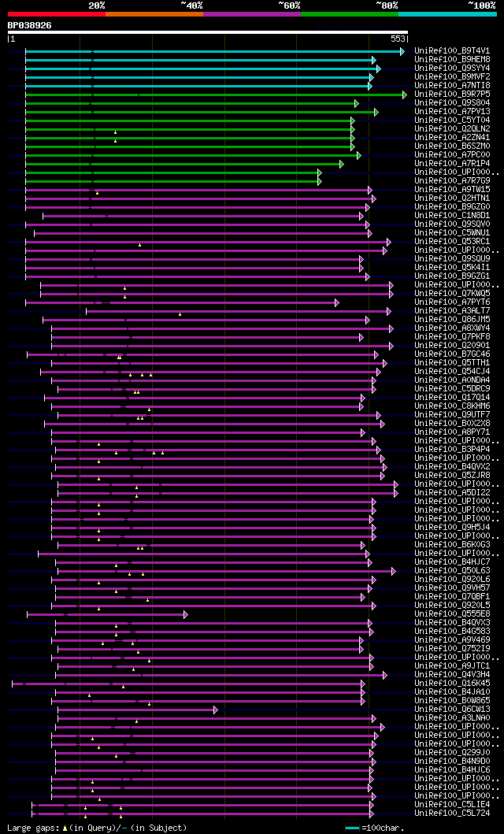Click the green ~80% identity legend segment
The height and width of the screenshot is (834, 504).
click(x=350, y=14)
